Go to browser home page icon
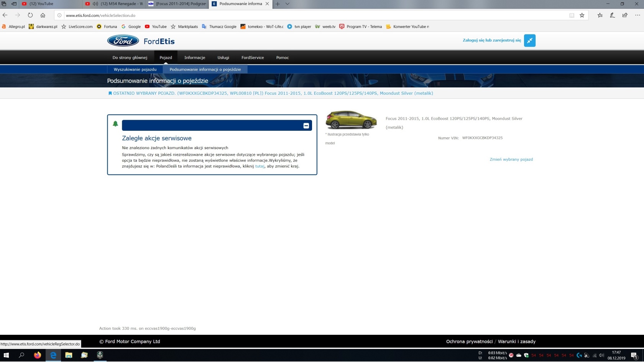This screenshot has width=644, height=362. (x=43, y=15)
